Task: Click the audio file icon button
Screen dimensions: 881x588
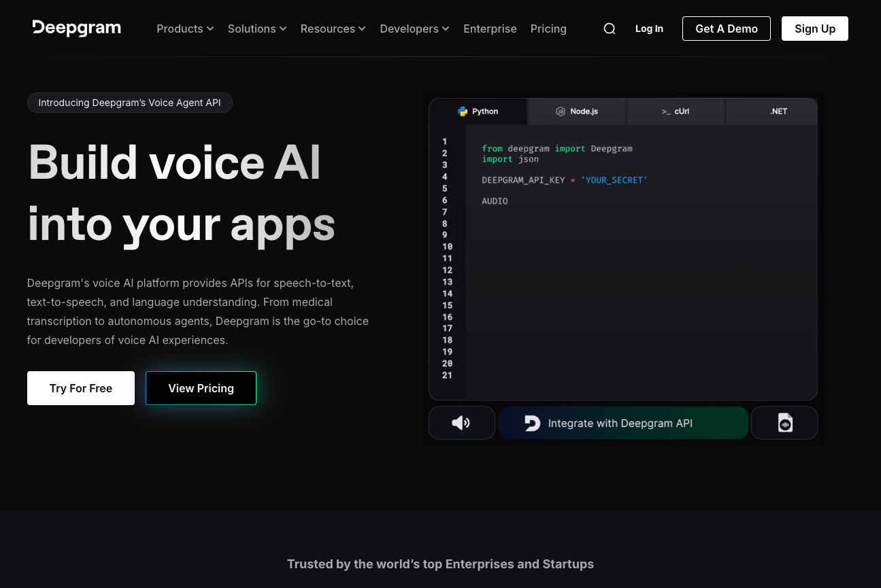Action: click(x=784, y=423)
